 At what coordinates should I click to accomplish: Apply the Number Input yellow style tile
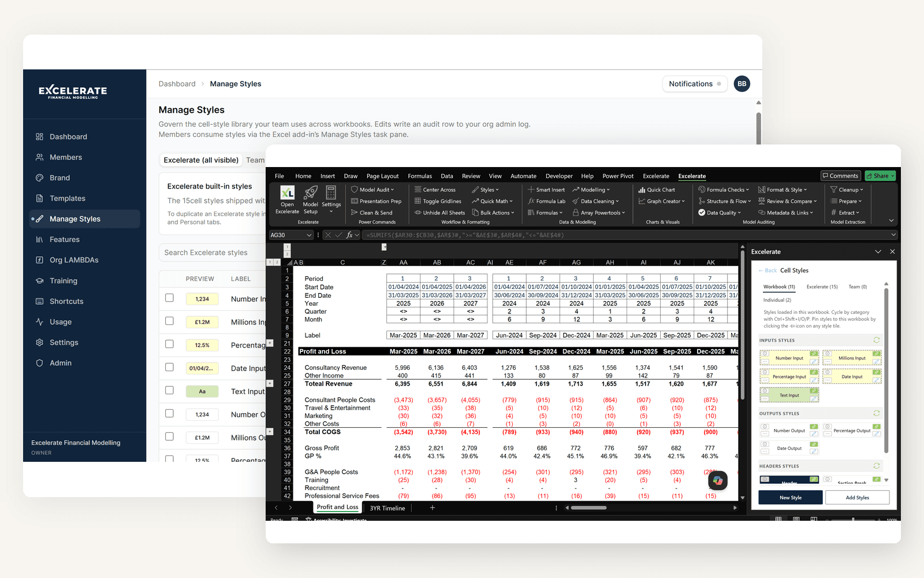(x=789, y=358)
